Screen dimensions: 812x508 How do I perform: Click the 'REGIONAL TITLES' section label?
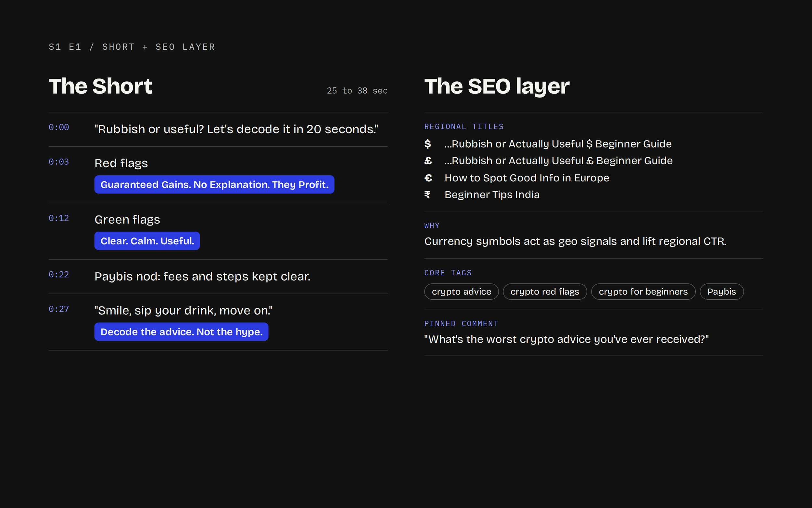tap(464, 127)
